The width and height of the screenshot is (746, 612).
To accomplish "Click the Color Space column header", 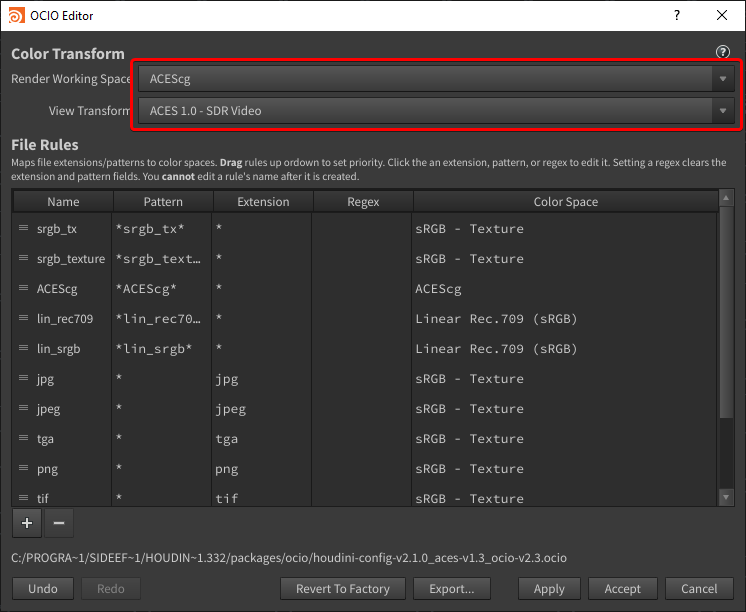I will click(566, 202).
